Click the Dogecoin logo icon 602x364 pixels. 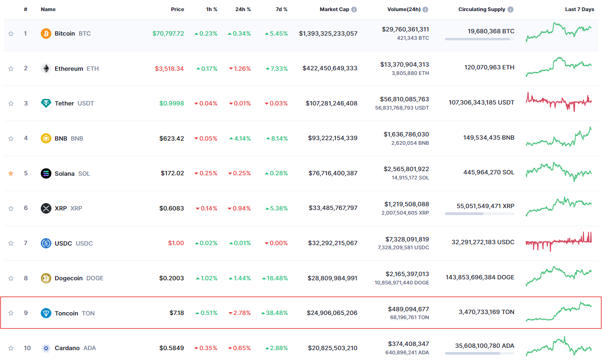tap(46, 278)
